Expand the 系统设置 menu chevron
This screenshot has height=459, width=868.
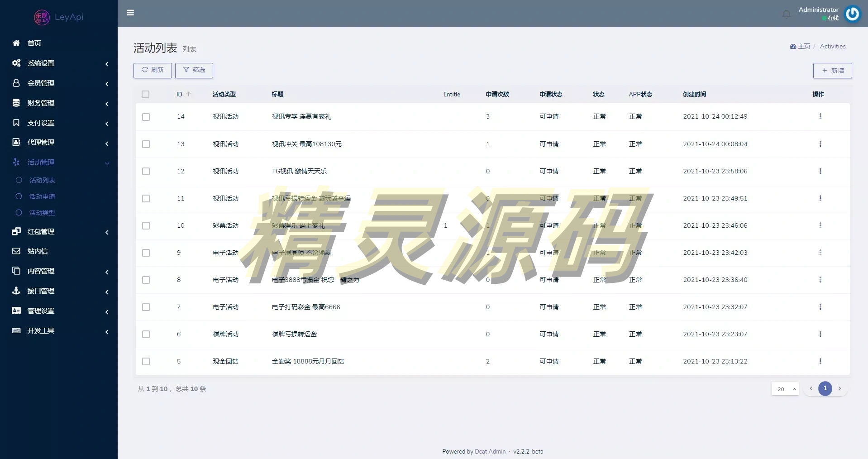107,64
